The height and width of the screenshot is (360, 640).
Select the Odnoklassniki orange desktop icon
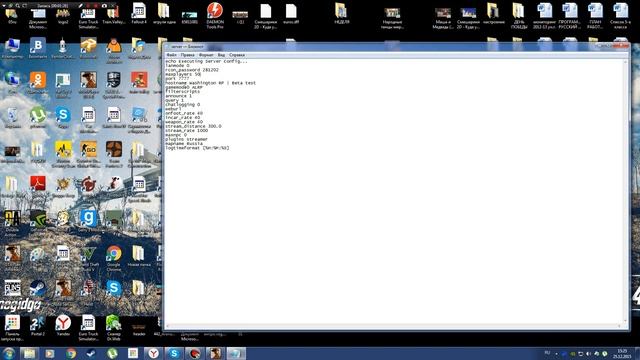(38, 83)
